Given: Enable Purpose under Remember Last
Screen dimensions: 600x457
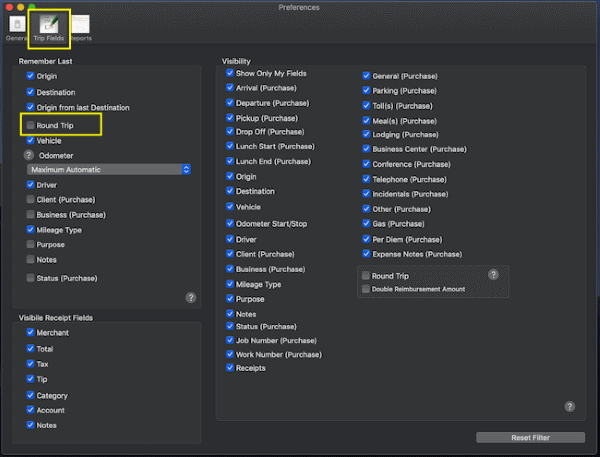Looking at the screenshot, I should tap(30, 245).
